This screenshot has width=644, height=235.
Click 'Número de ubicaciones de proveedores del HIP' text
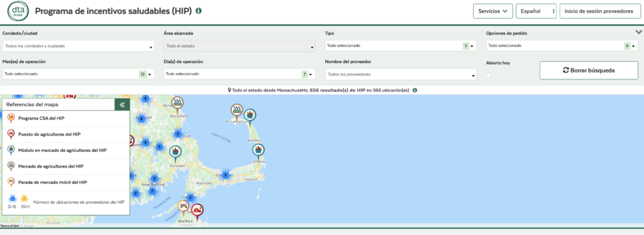pos(79,202)
